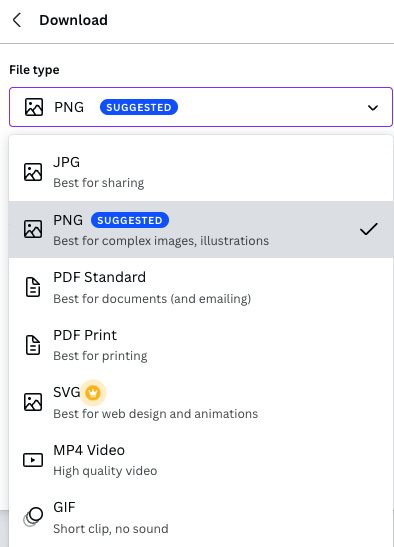
Task: Click the SVG premium crown badge
Action: pyautogui.click(x=93, y=393)
